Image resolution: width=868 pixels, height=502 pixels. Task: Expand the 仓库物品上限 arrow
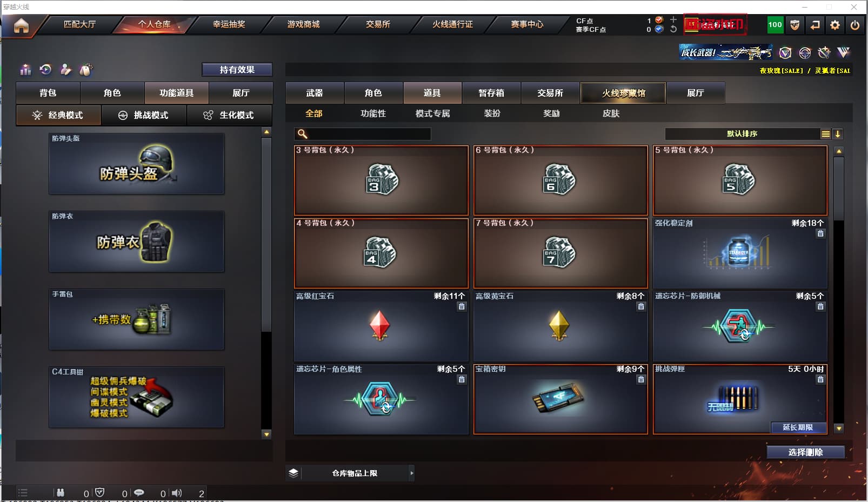click(x=412, y=473)
